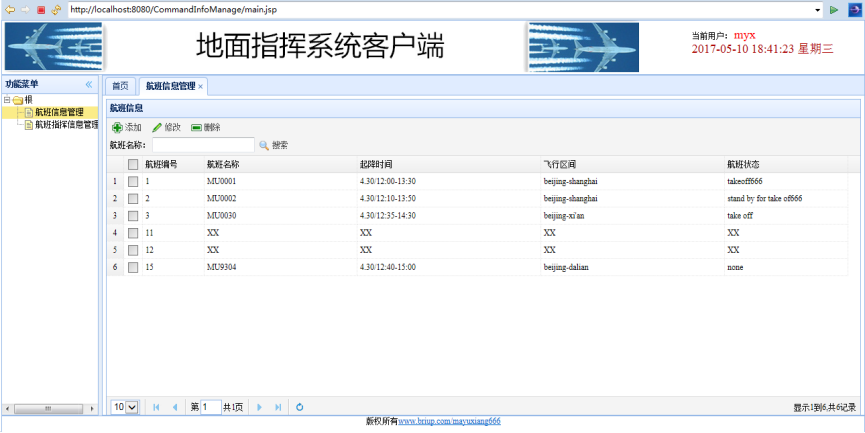The width and height of the screenshot is (865, 433).
Task: Go to last page pagination icon
Action: pos(278,407)
